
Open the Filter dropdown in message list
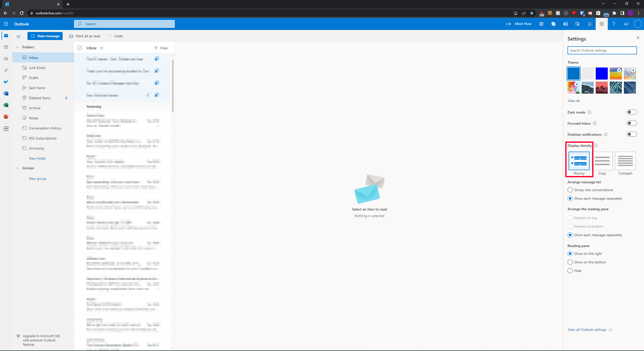(x=161, y=48)
